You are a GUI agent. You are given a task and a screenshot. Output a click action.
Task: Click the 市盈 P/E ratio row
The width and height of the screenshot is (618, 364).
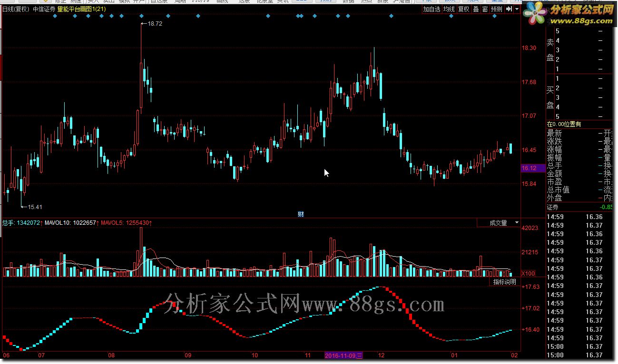coord(579,182)
